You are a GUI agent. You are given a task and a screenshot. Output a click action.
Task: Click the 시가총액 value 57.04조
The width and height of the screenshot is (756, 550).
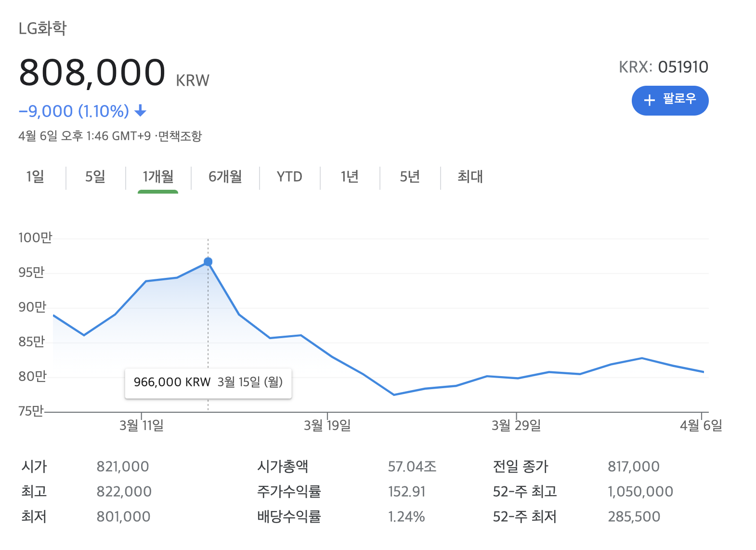click(x=412, y=466)
